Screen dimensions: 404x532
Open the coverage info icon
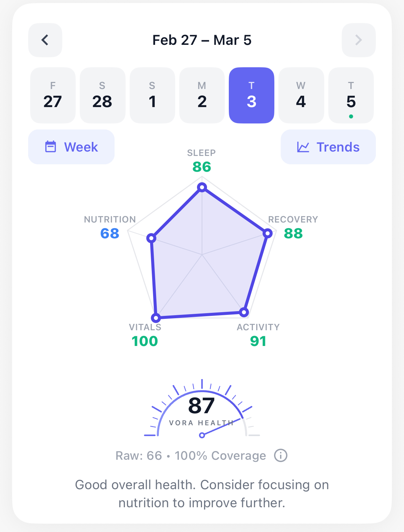click(x=281, y=455)
